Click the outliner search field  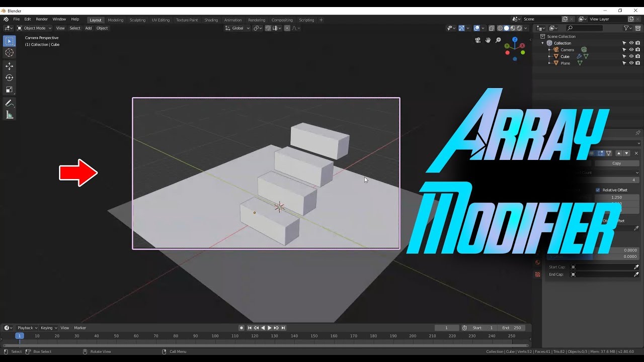(584, 28)
